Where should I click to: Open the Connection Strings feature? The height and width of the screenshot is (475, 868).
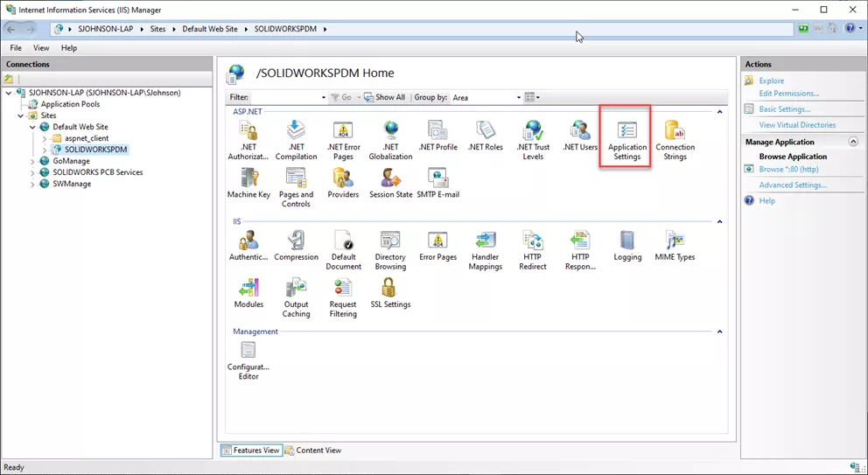point(675,140)
